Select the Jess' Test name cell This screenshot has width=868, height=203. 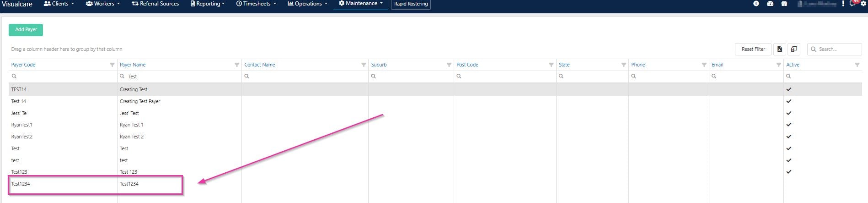pyautogui.click(x=179, y=113)
